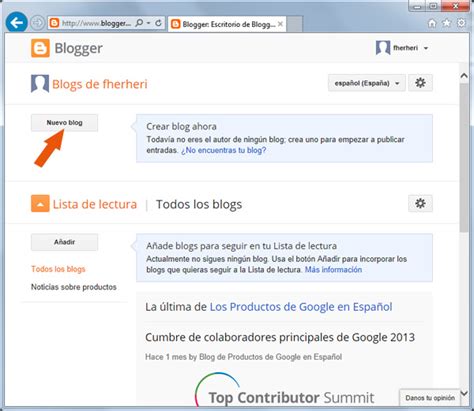Open the reading list gear settings
This screenshot has width=474, height=411.
(x=420, y=203)
